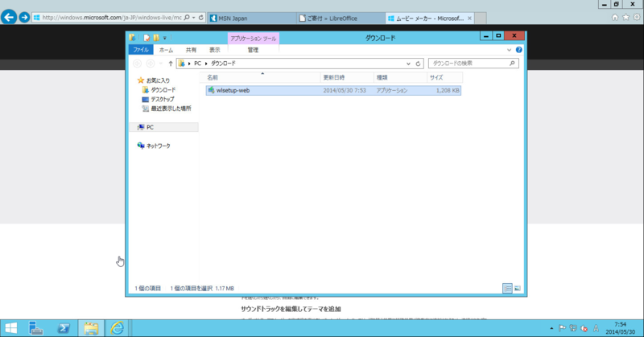Image resolution: width=644 pixels, height=337 pixels.
Task: Sort by the サイズ column header
Action: [445, 77]
